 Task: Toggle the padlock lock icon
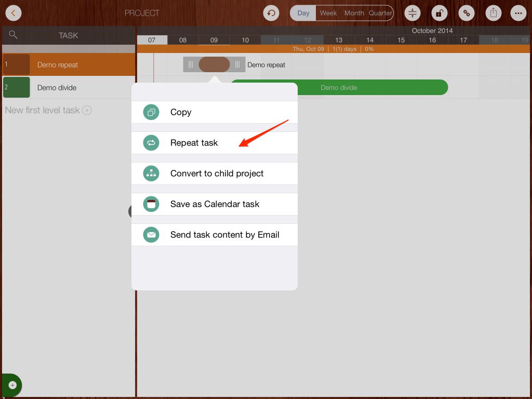coord(440,13)
